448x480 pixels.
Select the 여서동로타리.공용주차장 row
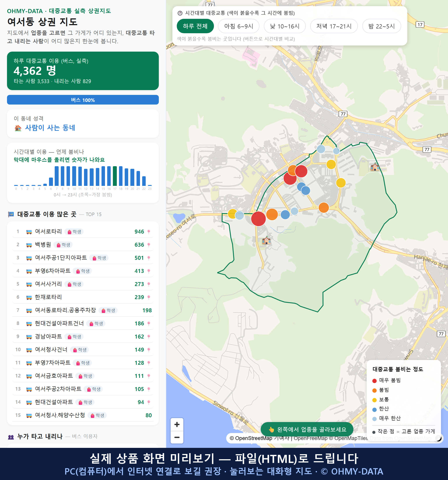83,310
